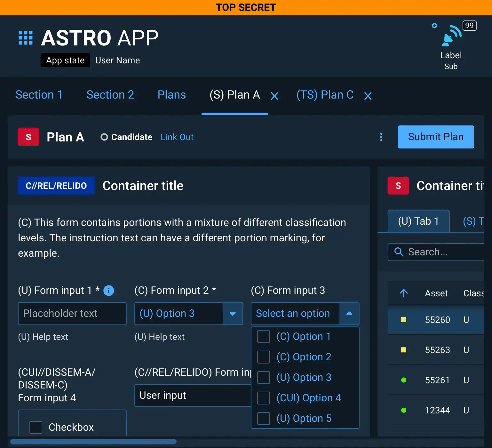Viewport: 492px width, 448px height.
Task: Switch to the Section 2 tab
Action: coord(110,95)
